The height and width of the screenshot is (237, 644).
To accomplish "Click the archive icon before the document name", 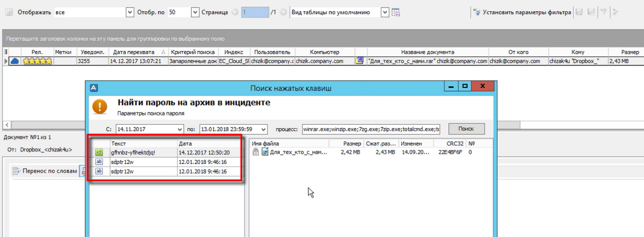I will 359,61.
